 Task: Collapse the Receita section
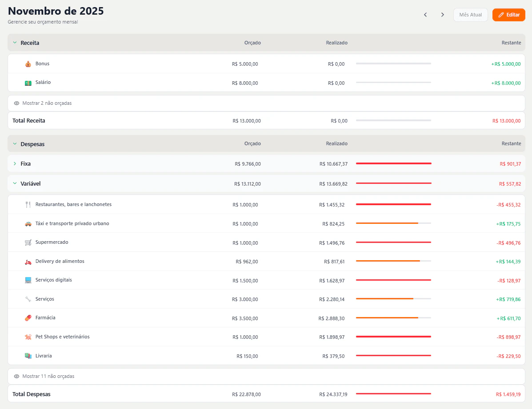14,43
